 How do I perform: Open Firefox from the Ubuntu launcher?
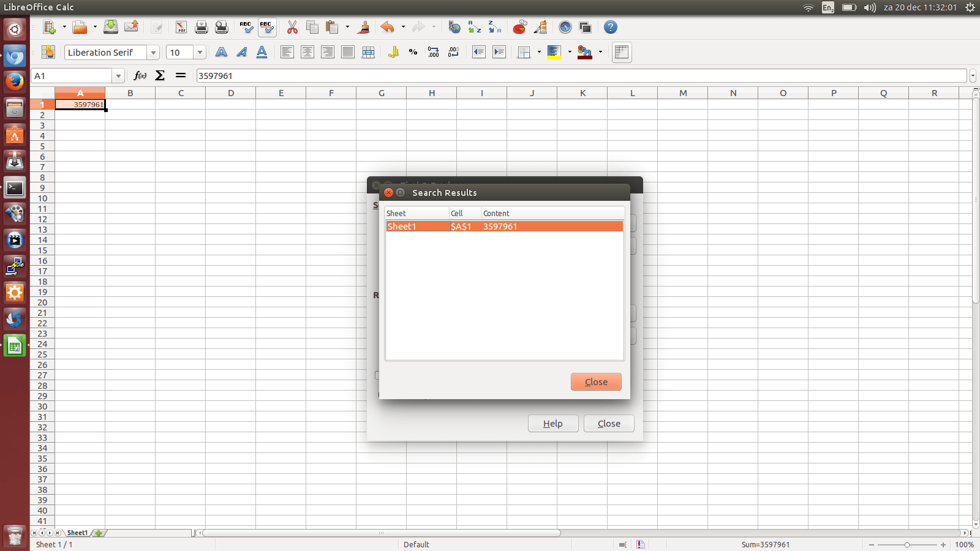pyautogui.click(x=15, y=81)
